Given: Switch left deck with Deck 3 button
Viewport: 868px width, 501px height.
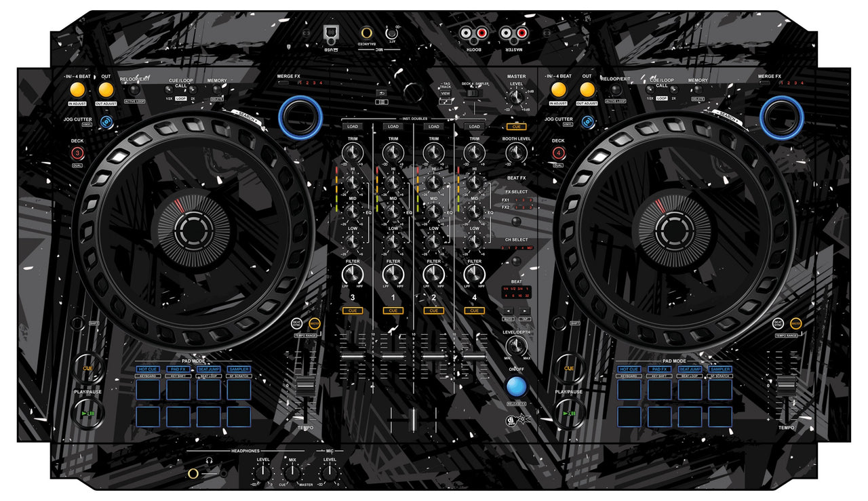Looking at the screenshot, I should (x=78, y=153).
